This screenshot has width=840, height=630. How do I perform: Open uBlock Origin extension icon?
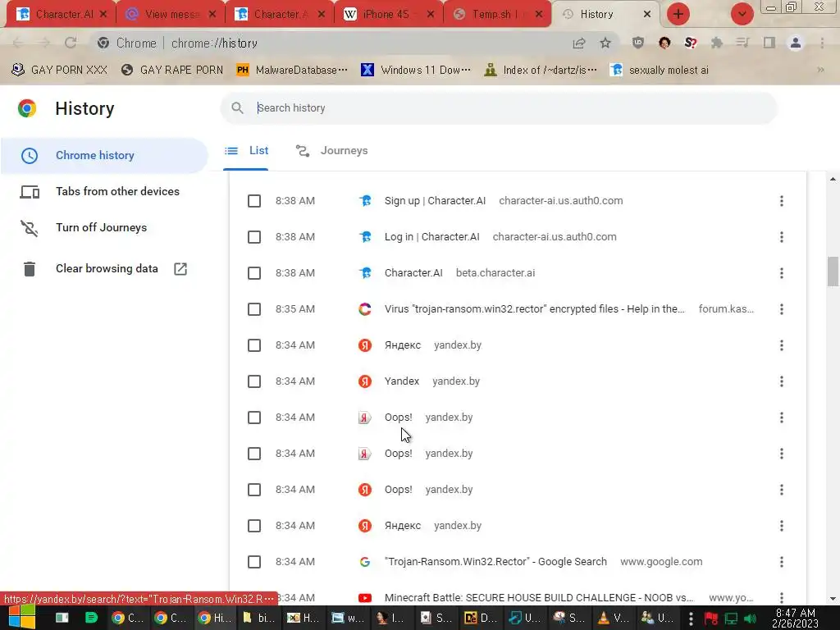[x=637, y=43]
